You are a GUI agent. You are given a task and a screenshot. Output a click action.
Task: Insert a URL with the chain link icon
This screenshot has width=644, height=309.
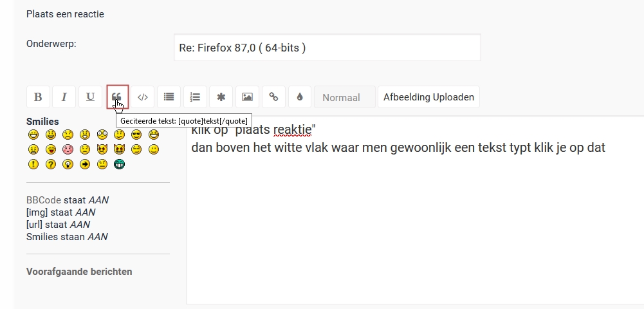(x=273, y=97)
